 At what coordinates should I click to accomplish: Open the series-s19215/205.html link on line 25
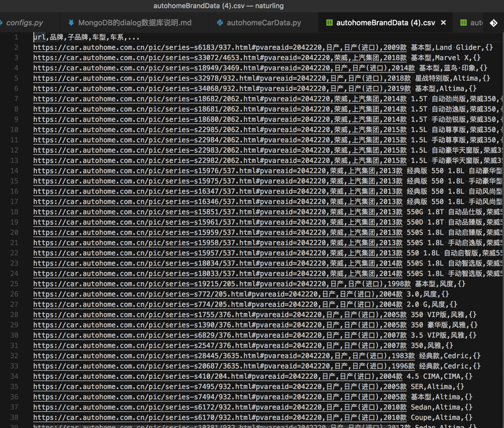[x=222, y=284]
